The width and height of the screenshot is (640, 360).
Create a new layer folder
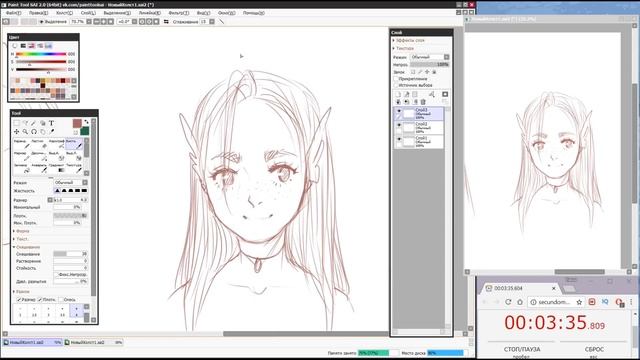pyautogui.click(x=415, y=94)
